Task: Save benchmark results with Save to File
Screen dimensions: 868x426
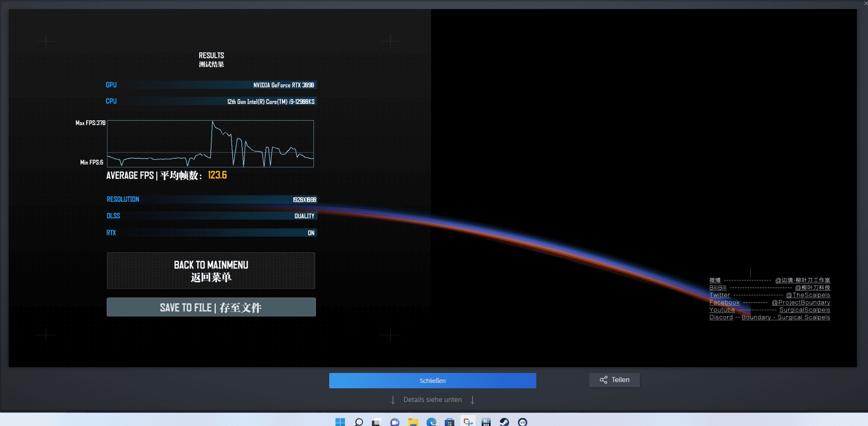Action: pos(211,307)
